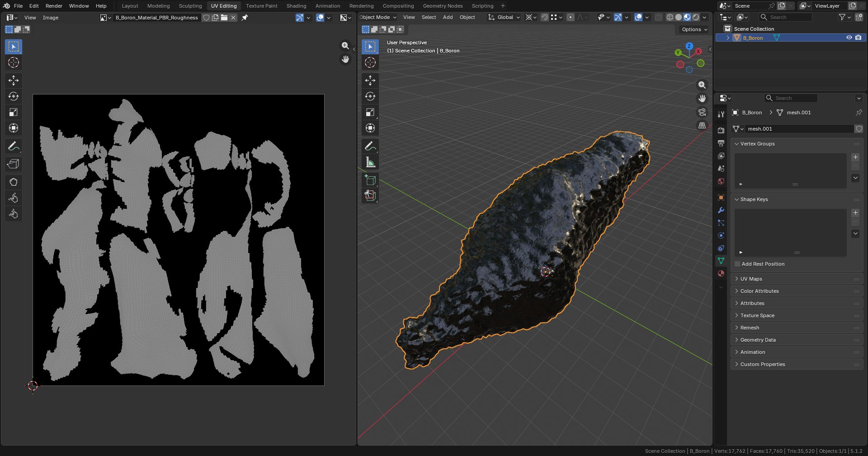Open the Render menu
The width and height of the screenshot is (868, 456).
(x=54, y=6)
